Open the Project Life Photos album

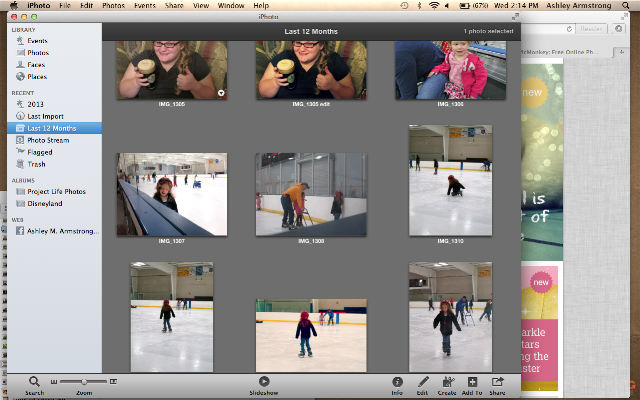tap(54, 191)
